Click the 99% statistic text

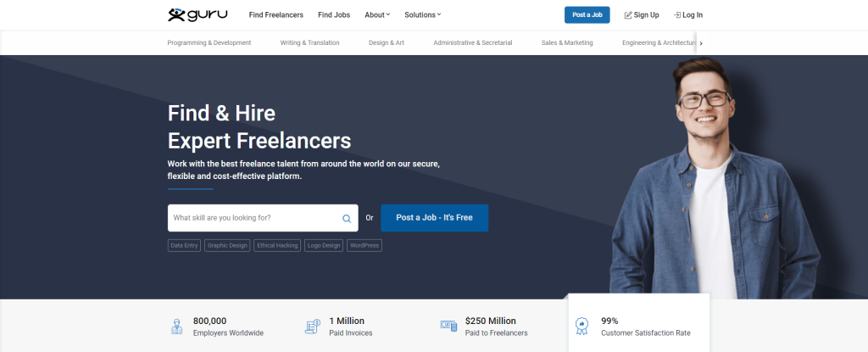[x=609, y=321]
